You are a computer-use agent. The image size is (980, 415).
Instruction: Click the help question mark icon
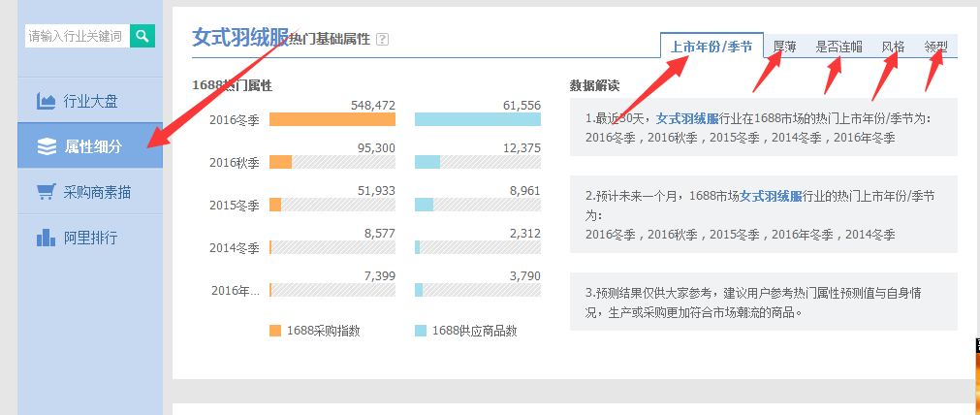382,40
